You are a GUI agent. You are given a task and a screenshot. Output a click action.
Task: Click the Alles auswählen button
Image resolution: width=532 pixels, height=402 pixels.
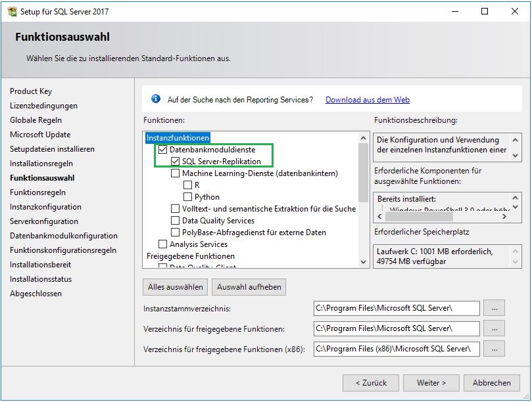click(x=174, y=287)
